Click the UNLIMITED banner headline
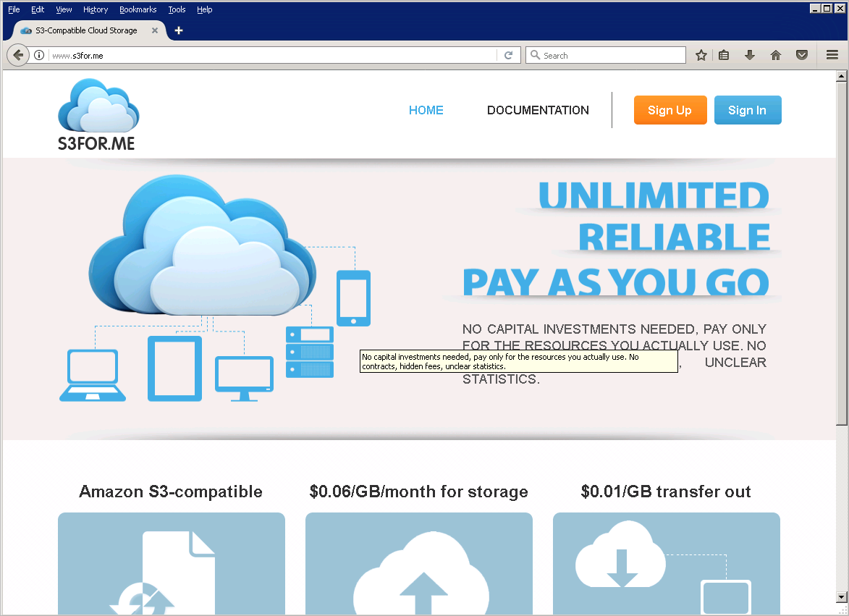849x616 pixels. tap(654, 194)
